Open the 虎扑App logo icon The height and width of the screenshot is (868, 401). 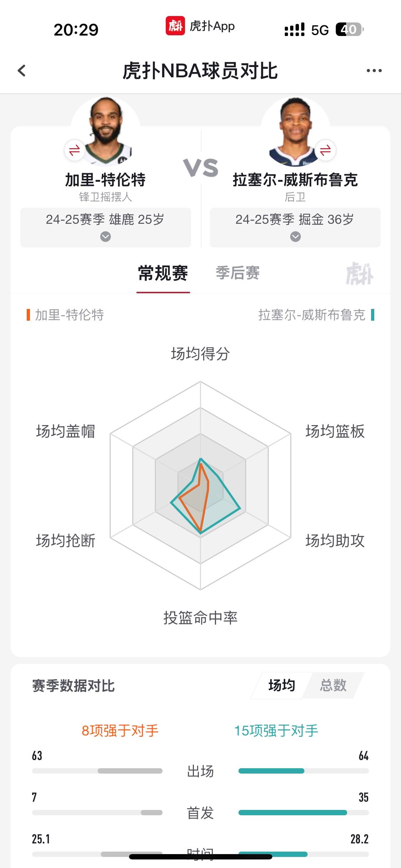pyautogui.click(x=175, y=26)
